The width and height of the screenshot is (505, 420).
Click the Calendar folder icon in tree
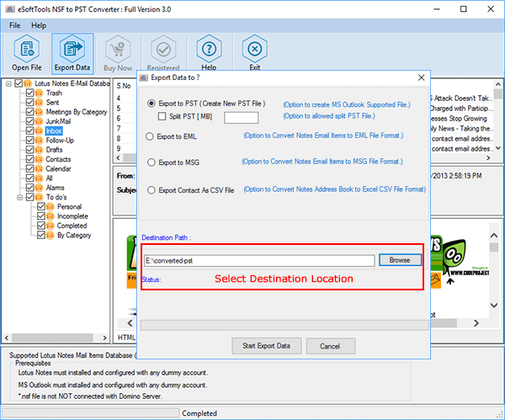point(39,168)
